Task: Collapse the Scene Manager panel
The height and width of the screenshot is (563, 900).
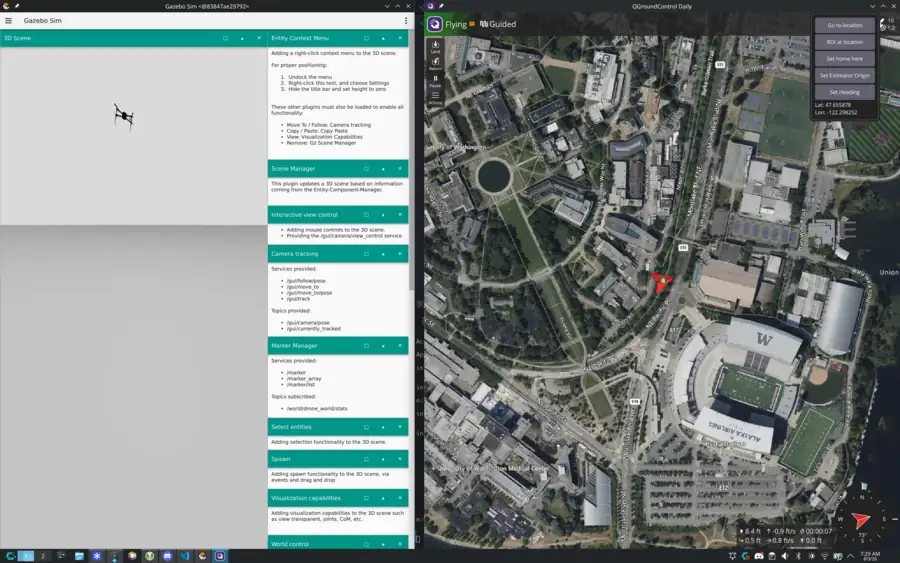Action: (383, 169)
